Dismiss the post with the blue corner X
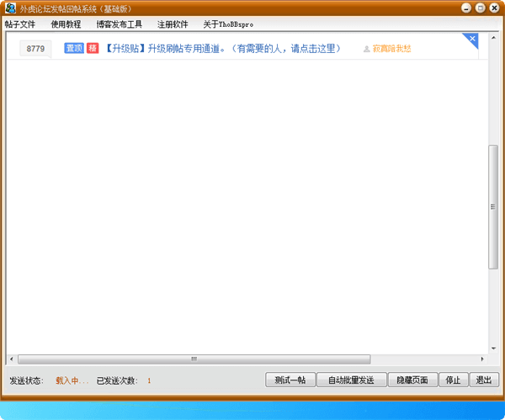Viewport: 505px width, 420px height. pyautogui.click(x=472, y=39)
